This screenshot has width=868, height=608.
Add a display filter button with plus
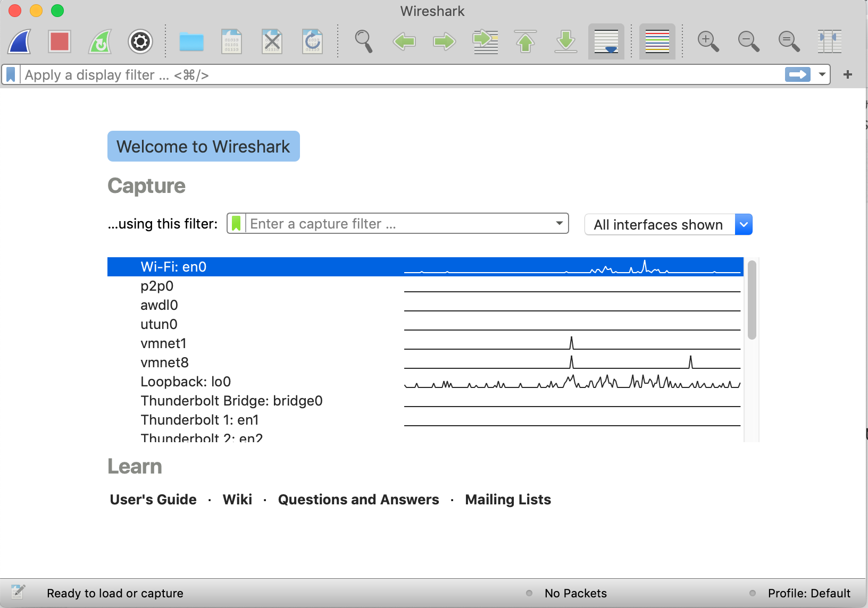(848, 75)
